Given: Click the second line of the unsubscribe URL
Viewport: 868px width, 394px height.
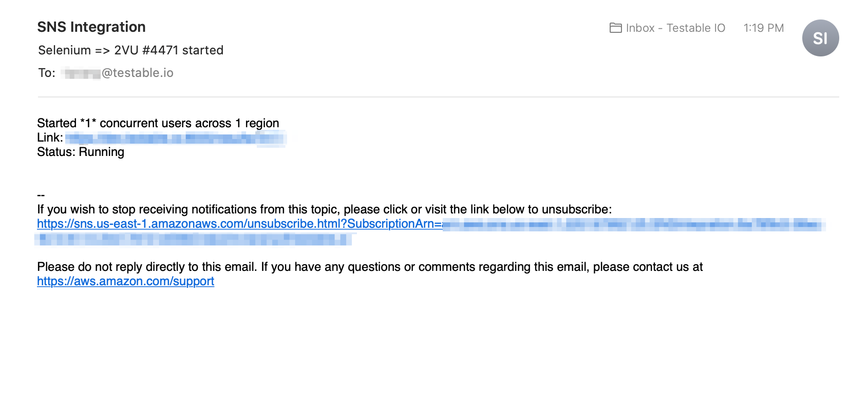Looking at the screenshot, I should [194, 239].
